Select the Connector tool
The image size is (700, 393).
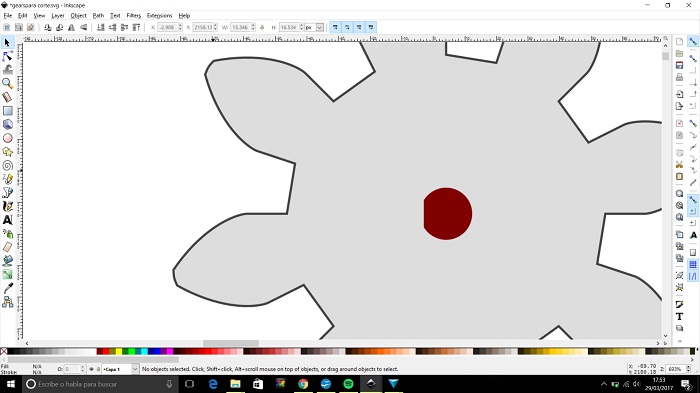coord(7,302)
